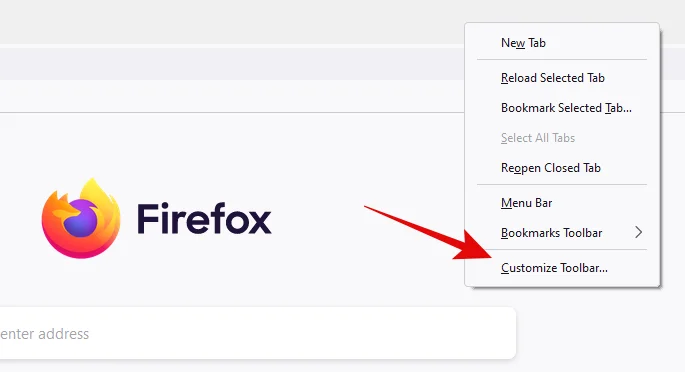
Task: Choose New Tab from context menu
Action: click(x=562, y=43)
